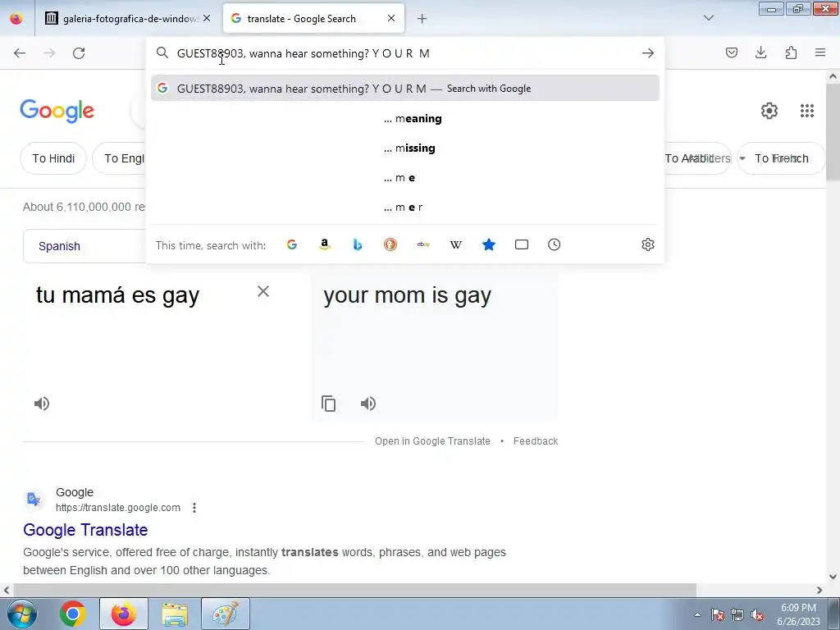List all tabs with the chevron
The image size is (840, 630).
(709, 18)
